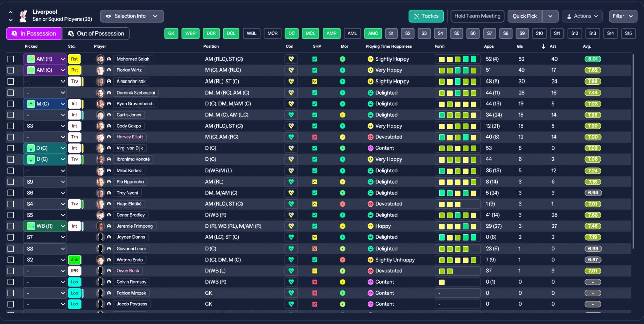Screen dimensions: 644x324
Task: Click Harvey Elliott's devastated face icon
Action: tap(371, 137)
